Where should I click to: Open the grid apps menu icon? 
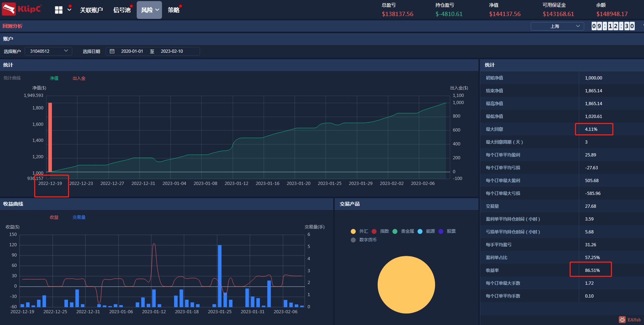click(x=59, y=10)
